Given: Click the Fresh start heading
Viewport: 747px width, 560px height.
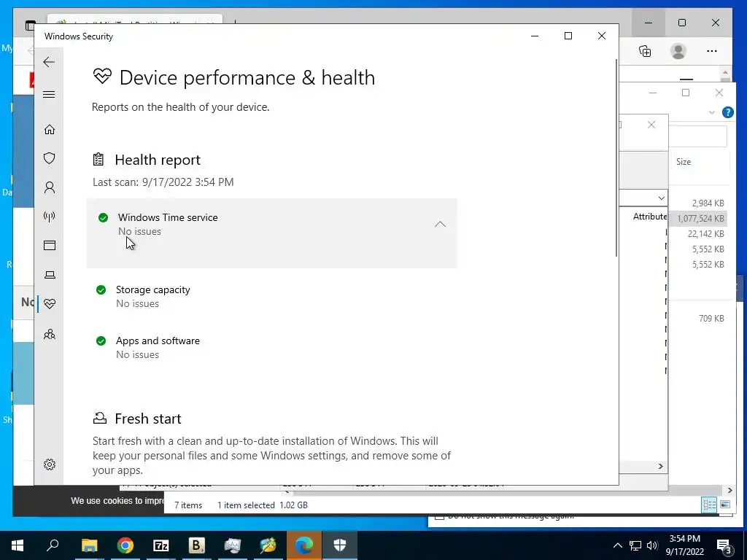Looking at the screenshot, I should [x=147, y=419].
